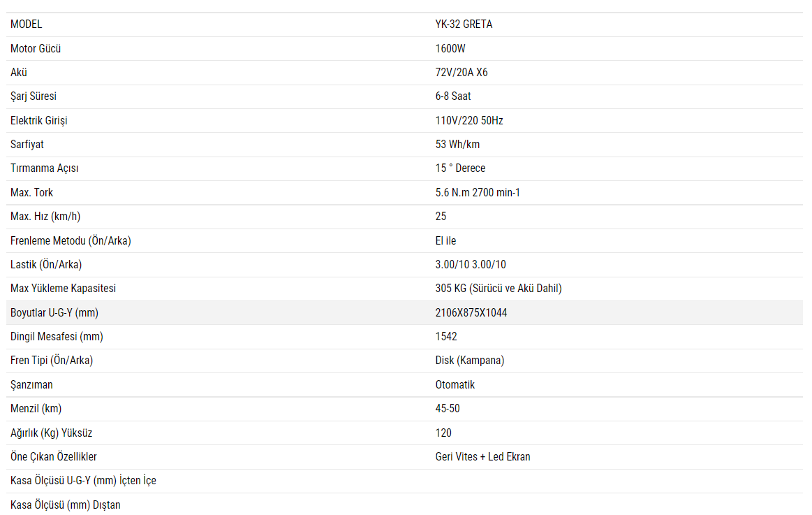
Task: Select the 305 KG load capacity value
Action: tap(499, 289)
